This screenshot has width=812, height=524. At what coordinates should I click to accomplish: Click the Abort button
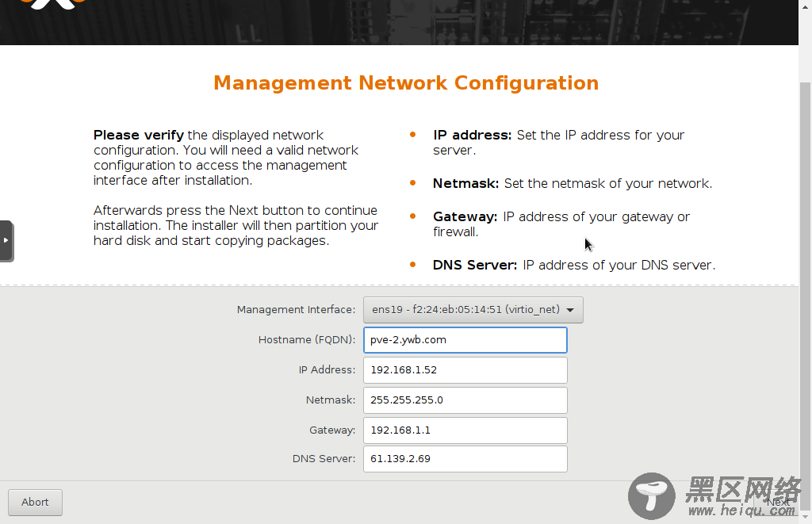click(35, 503)
